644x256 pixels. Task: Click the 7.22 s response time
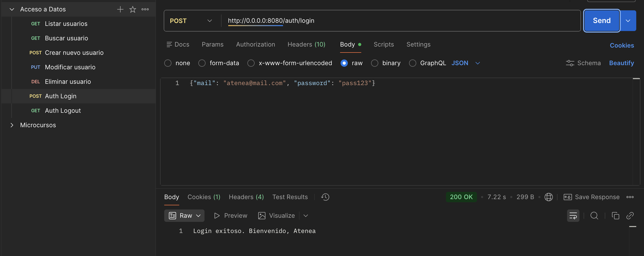tap(497, 197)
